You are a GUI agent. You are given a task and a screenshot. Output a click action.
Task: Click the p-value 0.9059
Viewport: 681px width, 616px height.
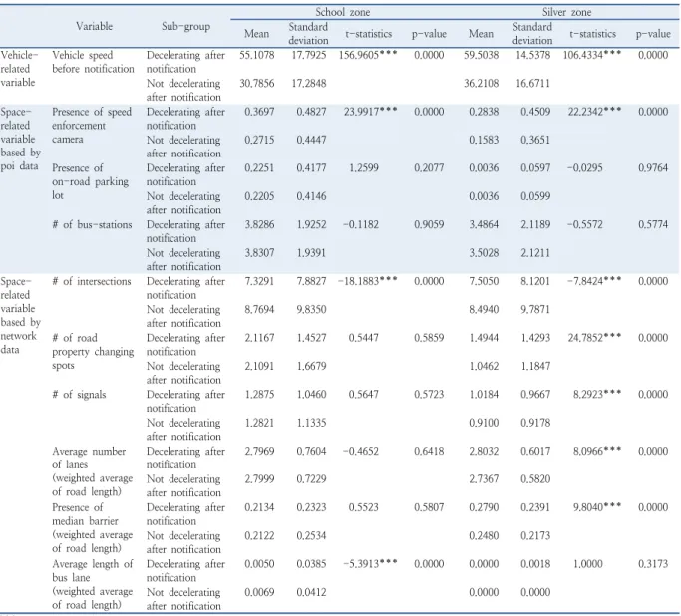coord(429,225)
